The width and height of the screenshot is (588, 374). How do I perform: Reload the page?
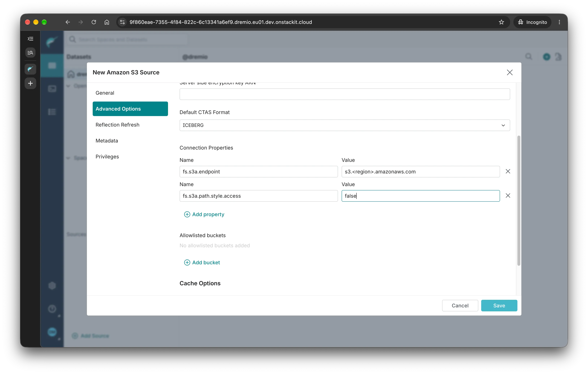click(94, 22)
